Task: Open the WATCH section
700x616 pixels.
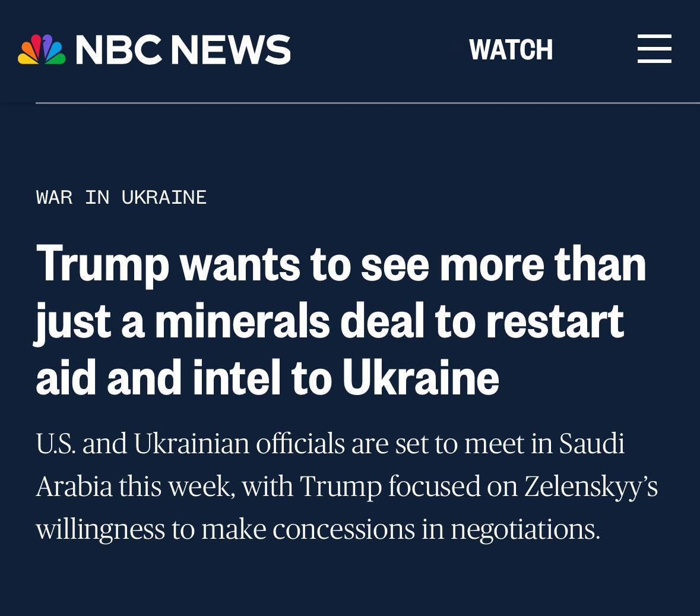Action: coord(511,50)
